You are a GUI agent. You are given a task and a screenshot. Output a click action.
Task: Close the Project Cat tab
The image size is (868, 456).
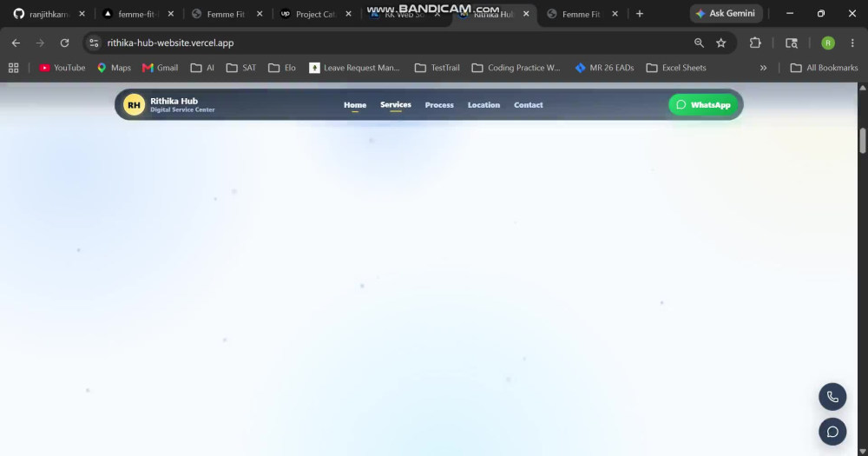(x=348, y=14)
